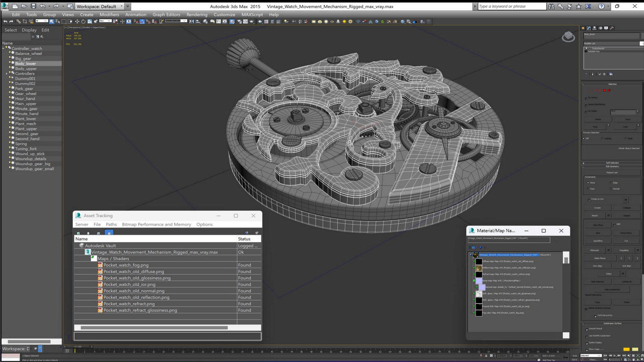Open the Hierarchy command panel tab
The image size is (644, 362).
(x=595, y=28)
